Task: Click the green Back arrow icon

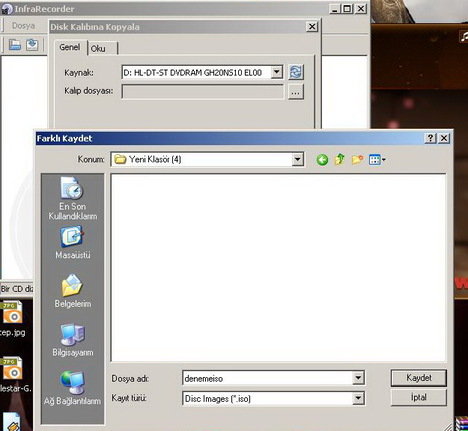Action: pos(322,160)
